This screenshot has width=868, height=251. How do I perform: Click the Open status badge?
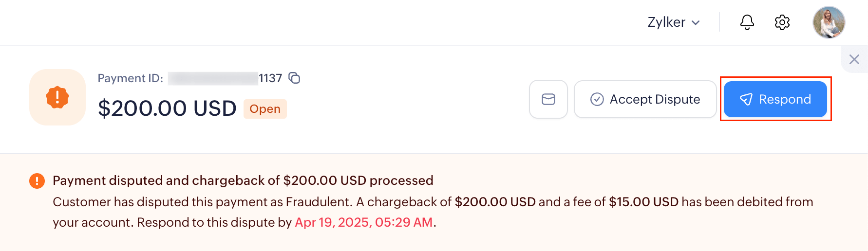pos(265,109)
